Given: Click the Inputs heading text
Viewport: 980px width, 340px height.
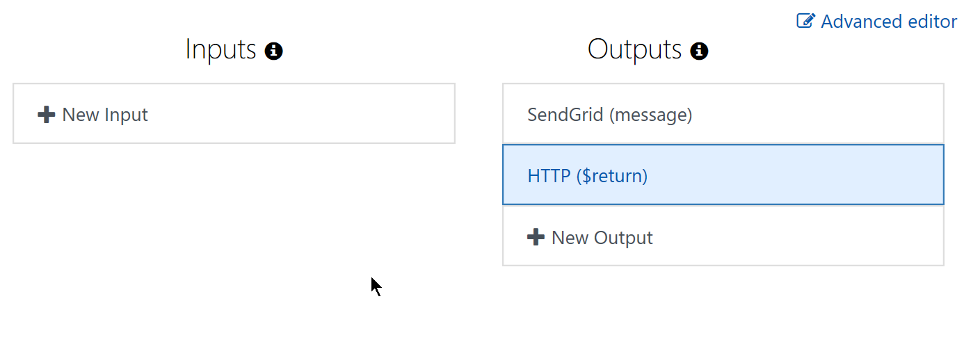Looking at the screenshot, I should coord(221,50).
